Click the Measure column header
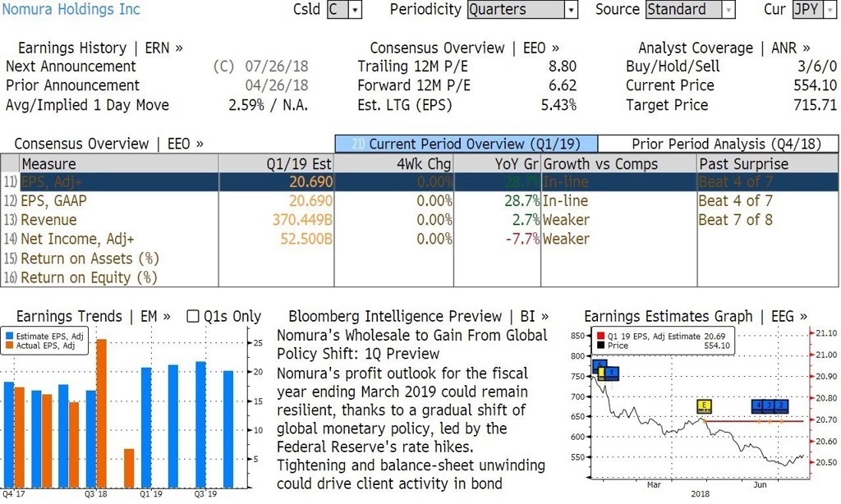This screenshot has height=504, width=841. coord(118,163)
